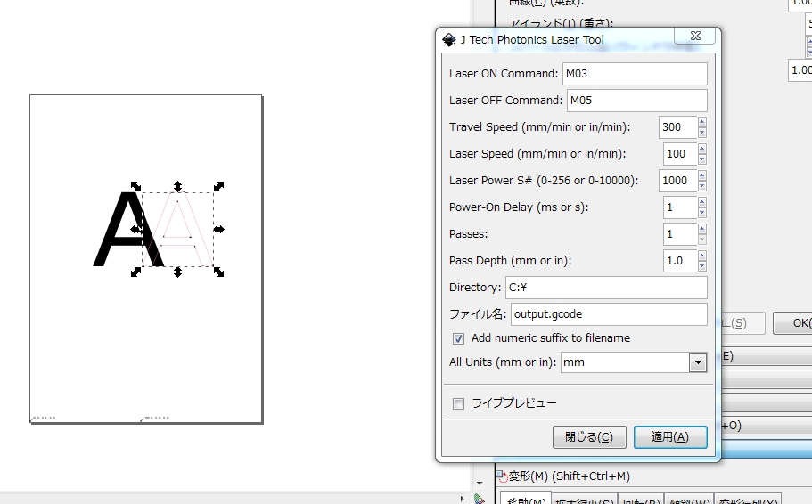Decrease Power-On Delay with down arrow

[x=701, y=213]
